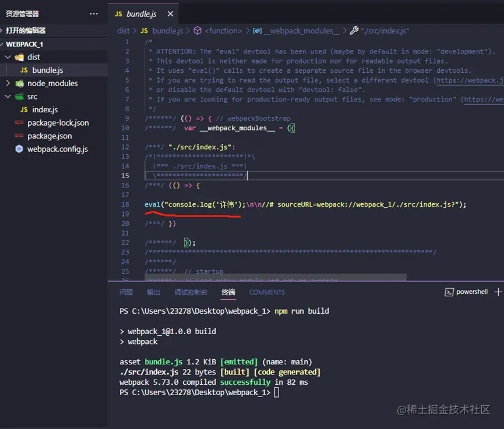The height and width of the screenshot is (429, 504).
Task: Click the __webpack_modules__ breadcrumb segment
Action: [x=301, y=31]
